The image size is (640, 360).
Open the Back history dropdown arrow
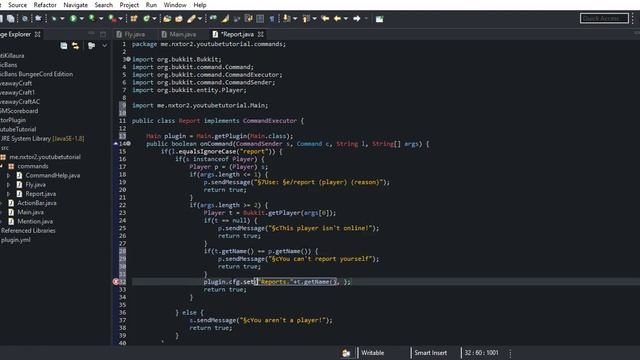coord(346,19)
